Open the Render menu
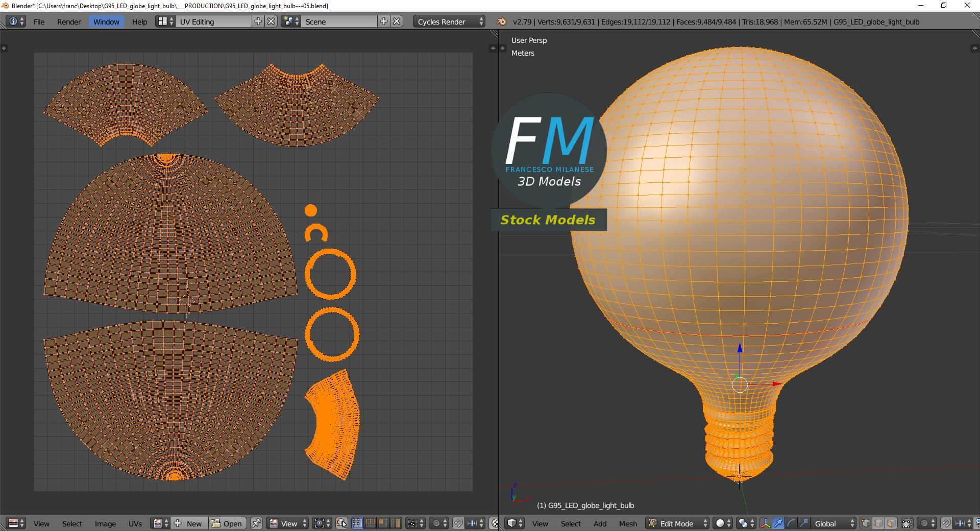 (x=69, y=21)
